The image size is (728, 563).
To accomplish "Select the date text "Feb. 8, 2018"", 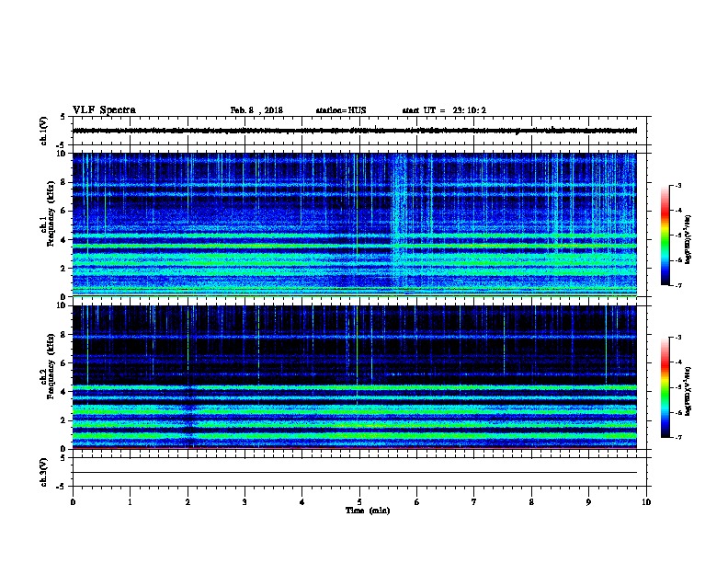I will [x=256, y=110].
